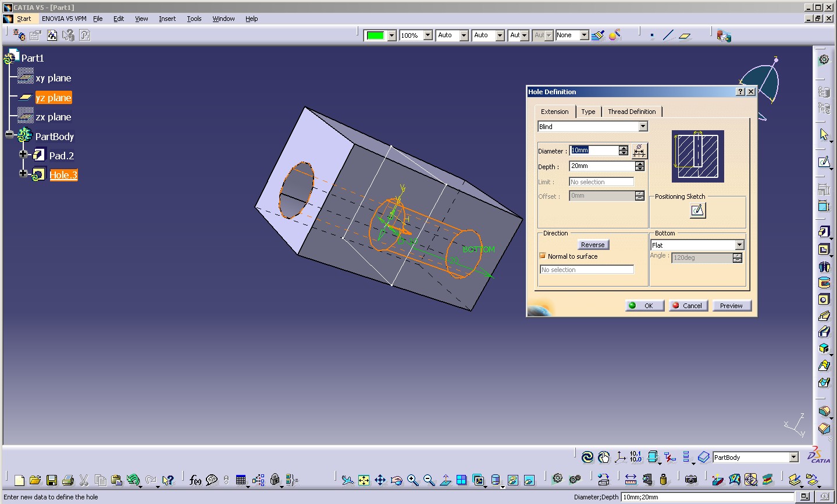Click the Zoom In magnifier
This screenshot has width=837, height=504.
[412, 480]
